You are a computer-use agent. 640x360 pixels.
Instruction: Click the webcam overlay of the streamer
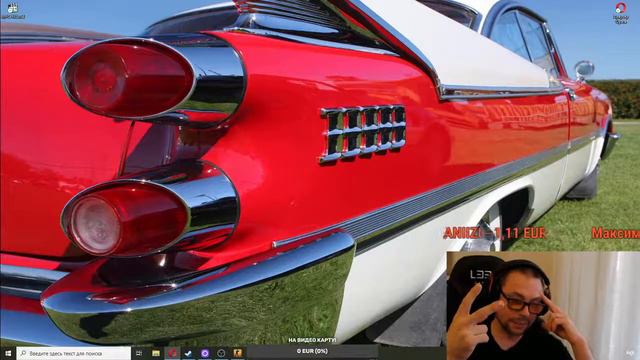[x=543, y=305]
